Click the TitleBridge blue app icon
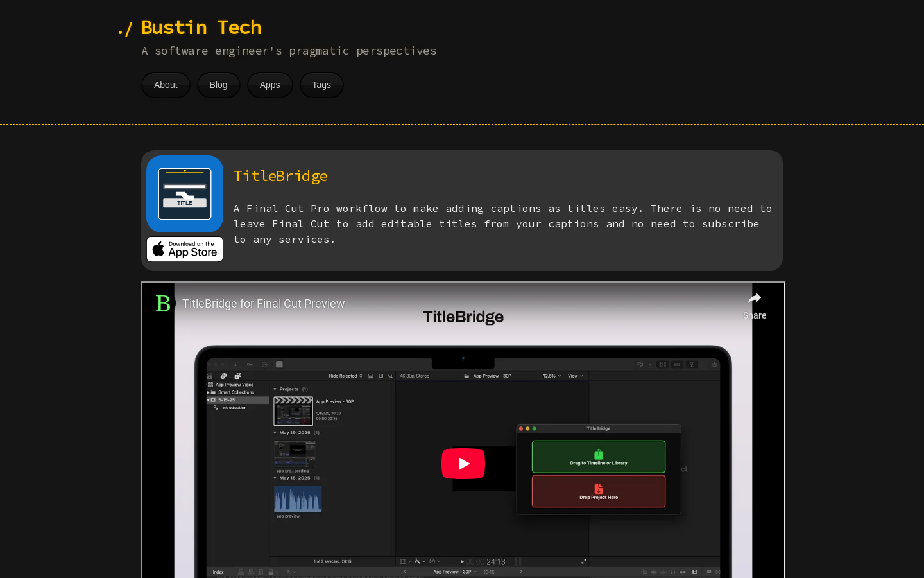The width and height of the screenshot is (924, 578). pos(185,194)
